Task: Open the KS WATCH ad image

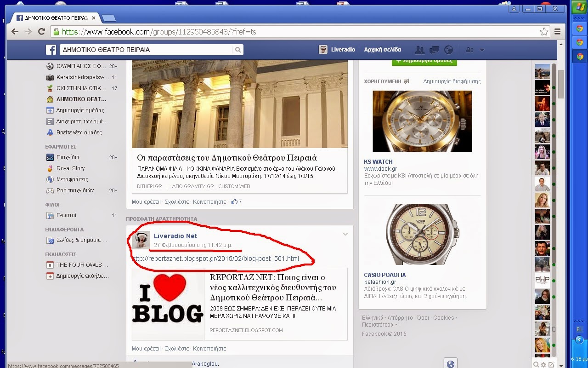Action: (x=423, y=121)
